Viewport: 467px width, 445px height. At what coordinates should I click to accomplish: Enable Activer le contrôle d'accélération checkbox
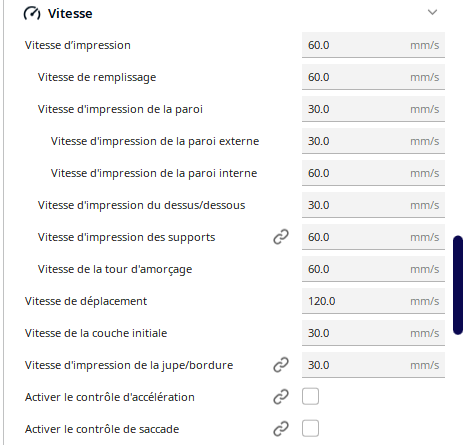pos(310,397)
